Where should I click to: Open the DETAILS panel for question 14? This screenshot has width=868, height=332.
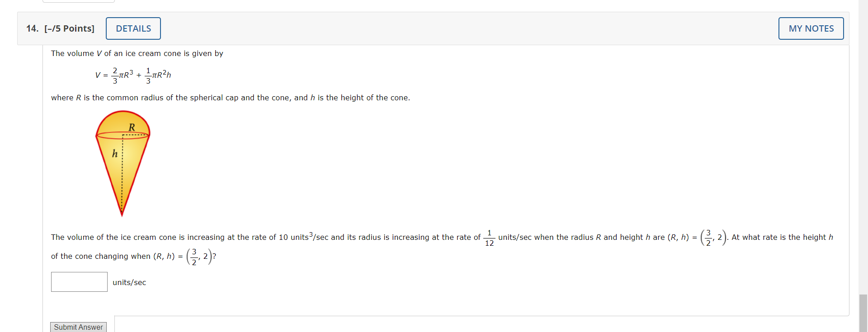pyautogui.click(x=133, y=28)
